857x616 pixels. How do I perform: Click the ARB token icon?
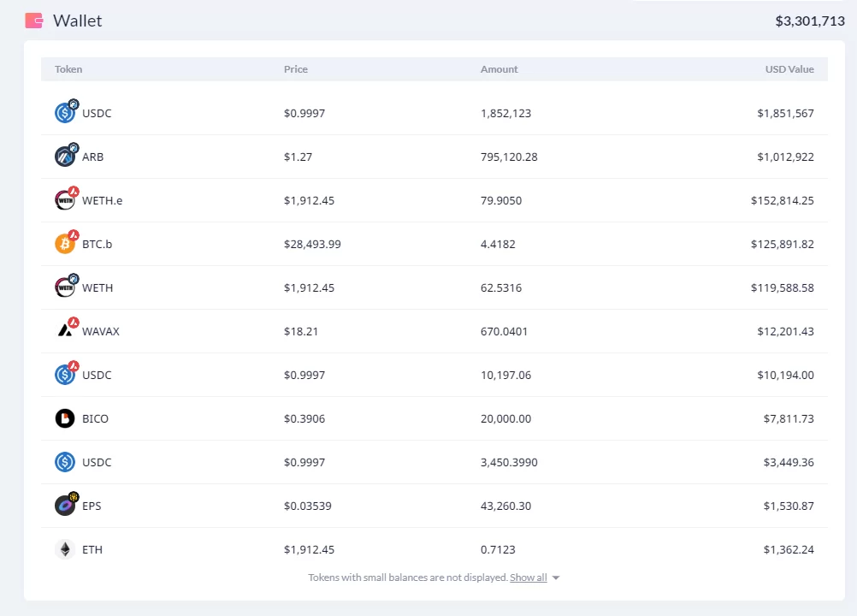pyautogui.click(x=65, y=157)
